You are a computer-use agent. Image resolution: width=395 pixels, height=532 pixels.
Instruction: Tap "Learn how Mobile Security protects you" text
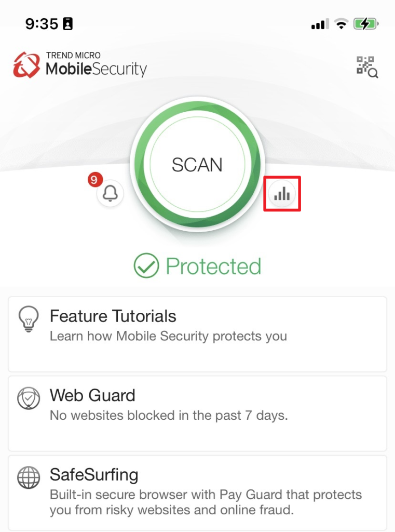(x=169, y=336)
